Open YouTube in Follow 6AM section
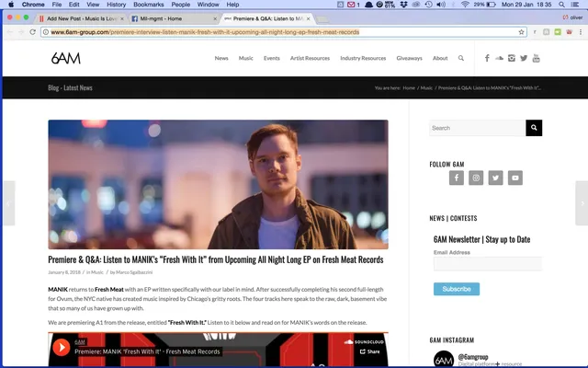 (x=515, y=178)
